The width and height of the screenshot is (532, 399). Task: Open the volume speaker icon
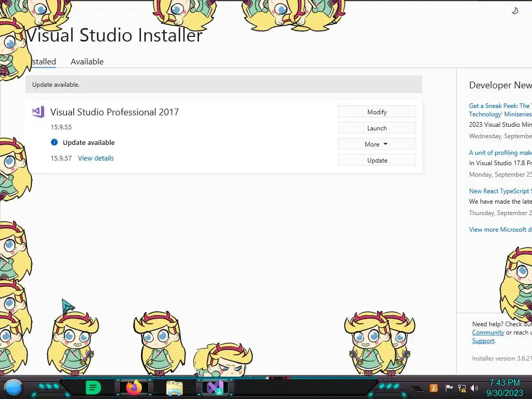(x=474, y=388)
